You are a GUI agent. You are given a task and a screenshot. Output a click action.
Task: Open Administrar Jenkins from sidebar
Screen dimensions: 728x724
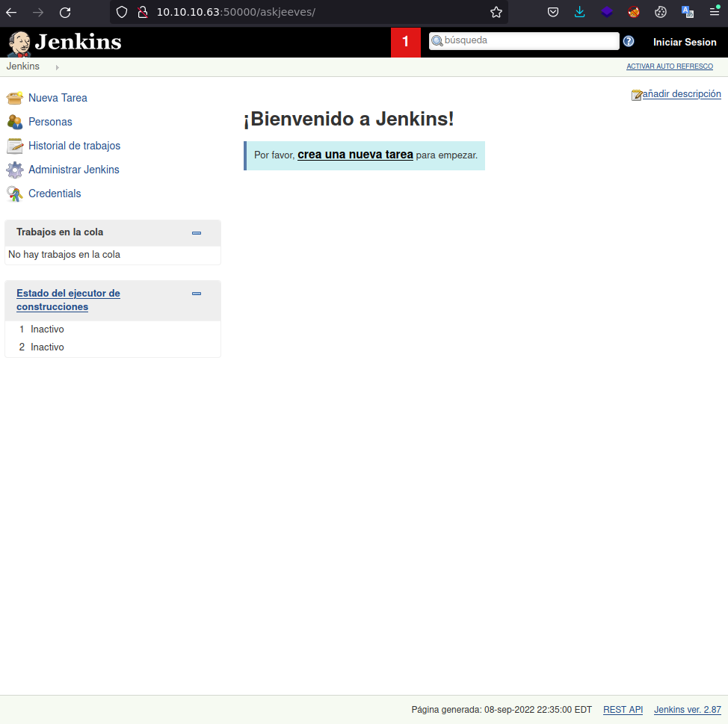coord(74,170)
